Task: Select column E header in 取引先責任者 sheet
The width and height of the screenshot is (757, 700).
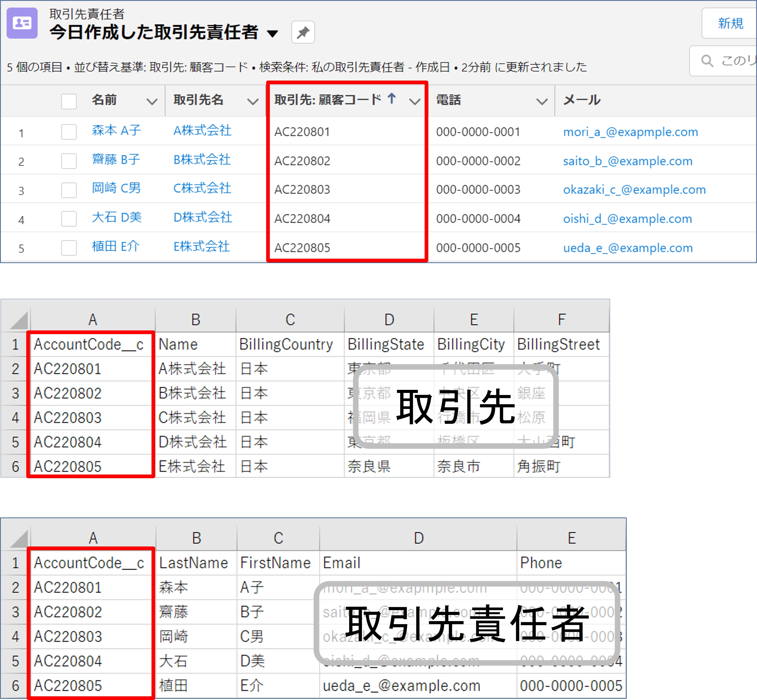Action: 571,538
